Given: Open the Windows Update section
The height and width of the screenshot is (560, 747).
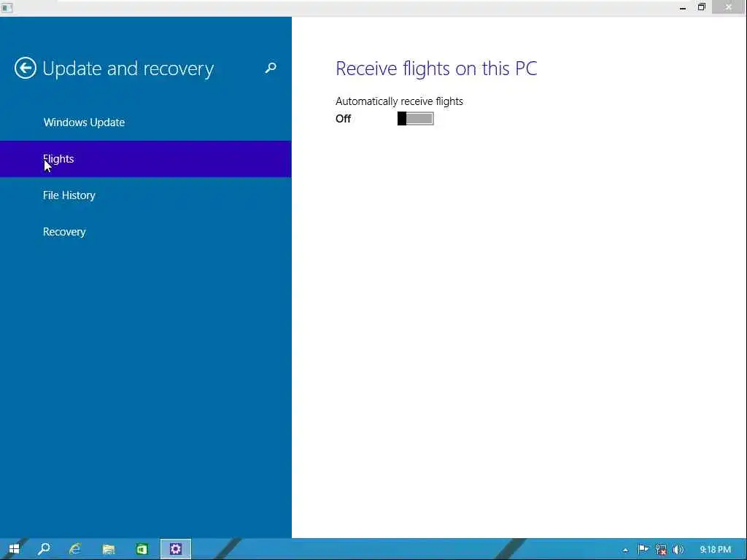Looking at the screenshot, I should (146, 122).
